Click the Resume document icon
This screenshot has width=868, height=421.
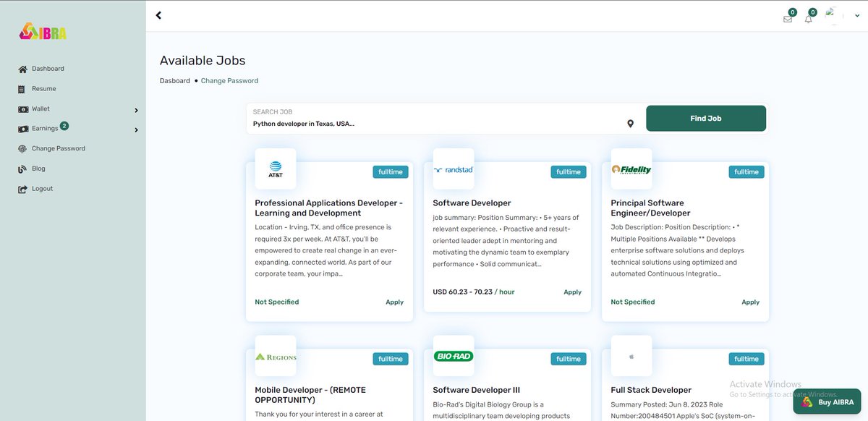coord(23,89)
